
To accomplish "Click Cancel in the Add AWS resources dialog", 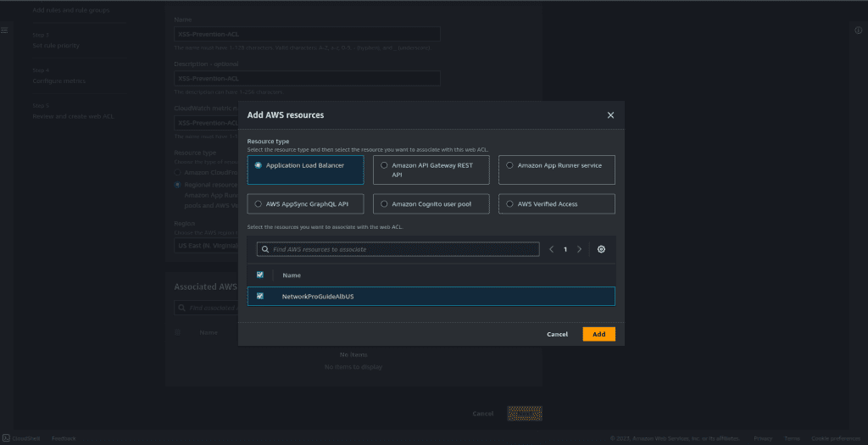I will (x=558, y=334).
